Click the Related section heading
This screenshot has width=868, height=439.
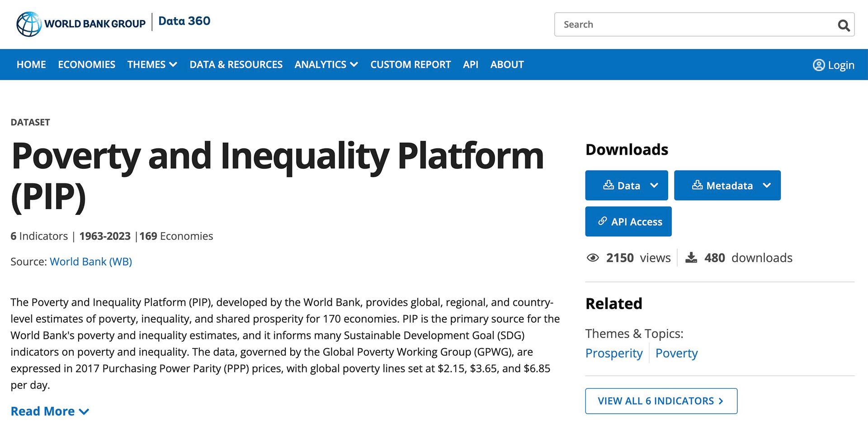(x=614, y=304)
